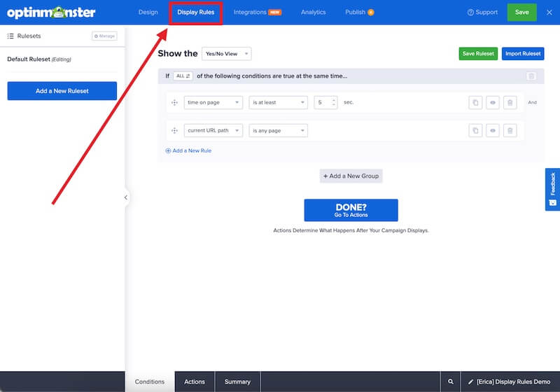Delete the time on page rule
Viewport: 560px width, 392px height.
point(510,102)
